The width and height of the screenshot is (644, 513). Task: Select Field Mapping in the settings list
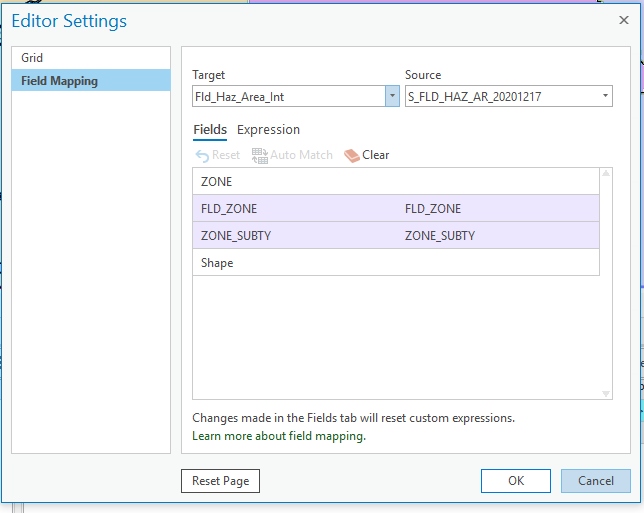click(91, 81)
